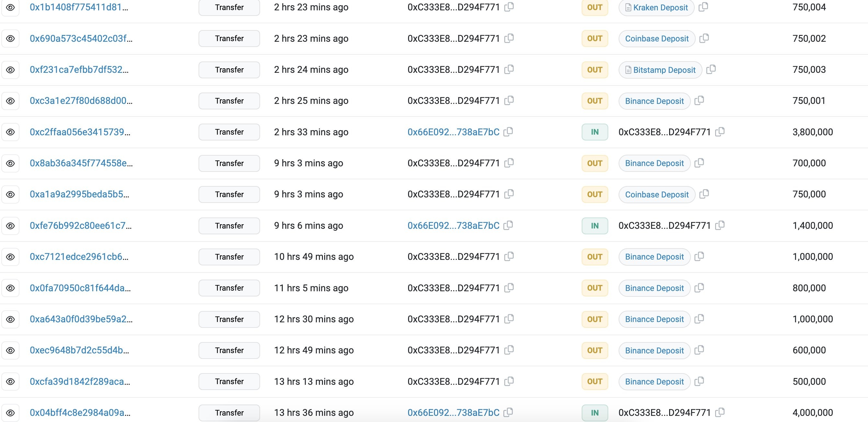Click IN badge in 1,400,000 row

coord(595,226)
